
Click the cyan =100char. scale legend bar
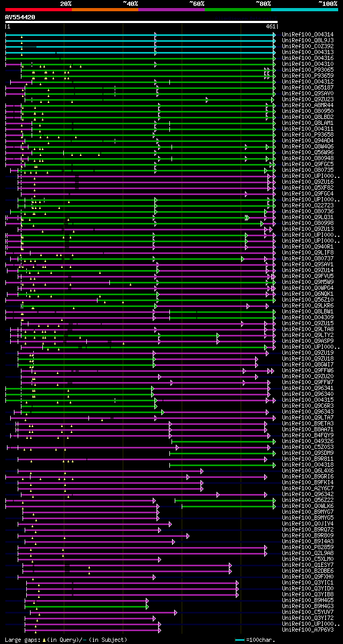point(240,640)
